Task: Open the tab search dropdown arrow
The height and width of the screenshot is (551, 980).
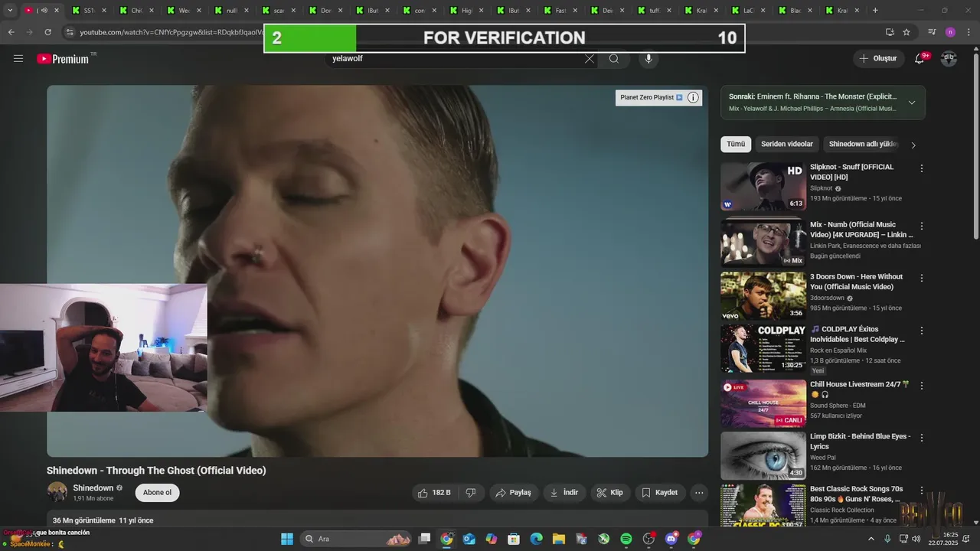Action: pos(10,11)
